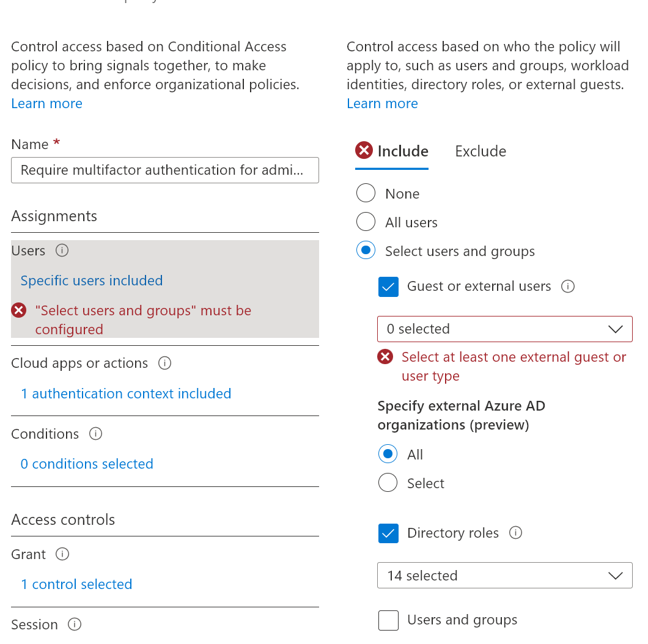Click the 0 conditions selected link
Image resolution: width=648 pixels, height=644 pixels.
tap(87, 464)
